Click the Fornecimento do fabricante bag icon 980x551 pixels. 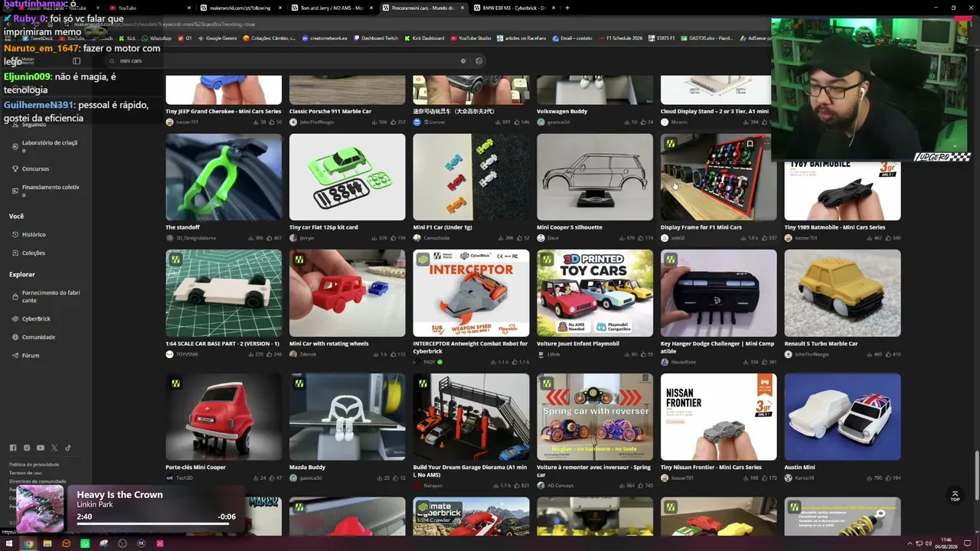15,296
